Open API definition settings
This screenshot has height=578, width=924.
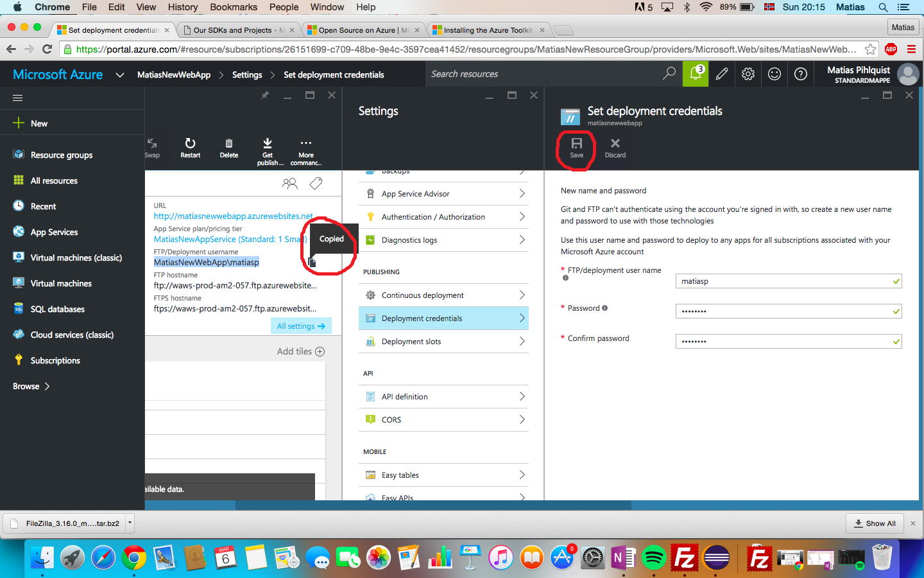444,397
